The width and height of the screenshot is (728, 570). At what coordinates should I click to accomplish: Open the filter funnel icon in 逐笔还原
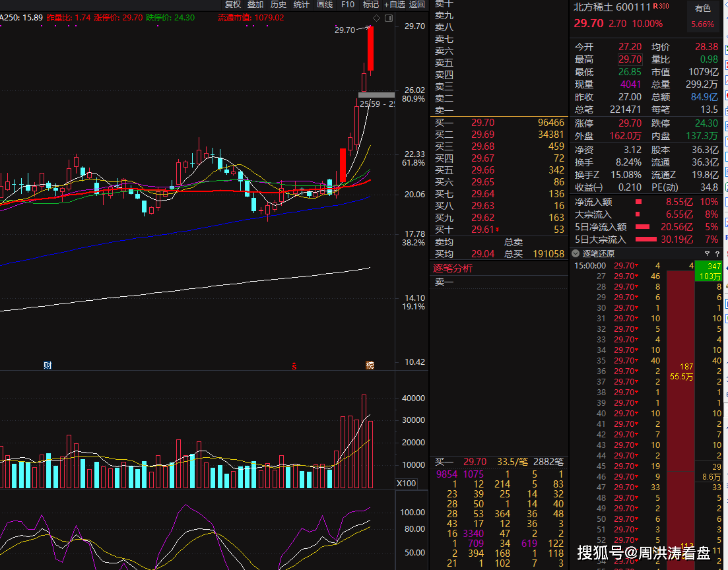(x=707, y=254)
